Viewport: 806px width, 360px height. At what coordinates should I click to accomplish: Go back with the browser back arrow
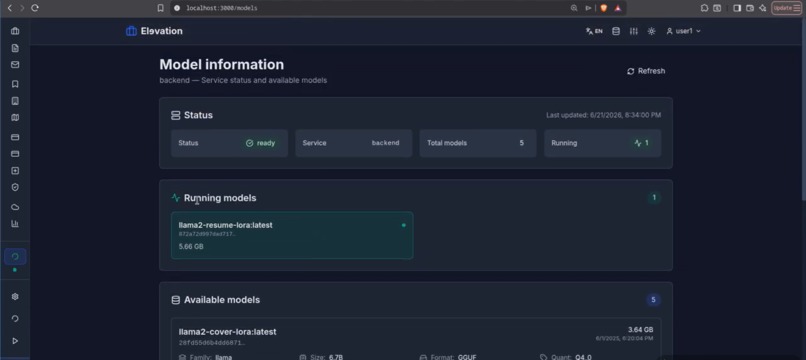coord(9,8)
